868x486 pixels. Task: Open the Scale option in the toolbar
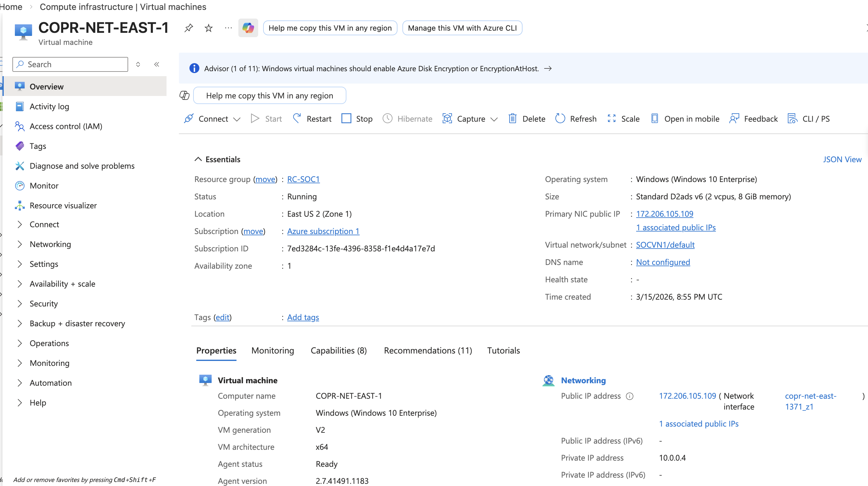623,119
